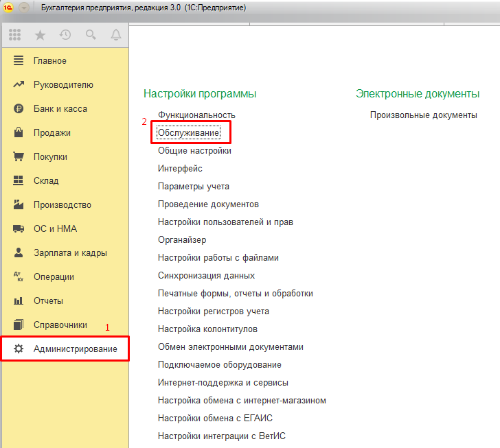This screenshot has width=500, height=448.
Task: Open Настройки пользователей и прав
Action: click(x=225, y=222)
